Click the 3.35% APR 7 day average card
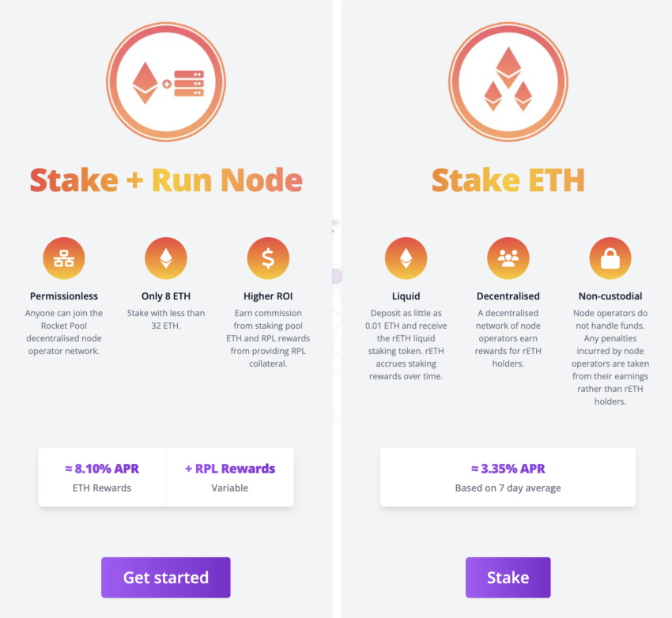Image resolution: width=672 pixels, height=618 pixels. pyautogui.click(x=508, y=477)
